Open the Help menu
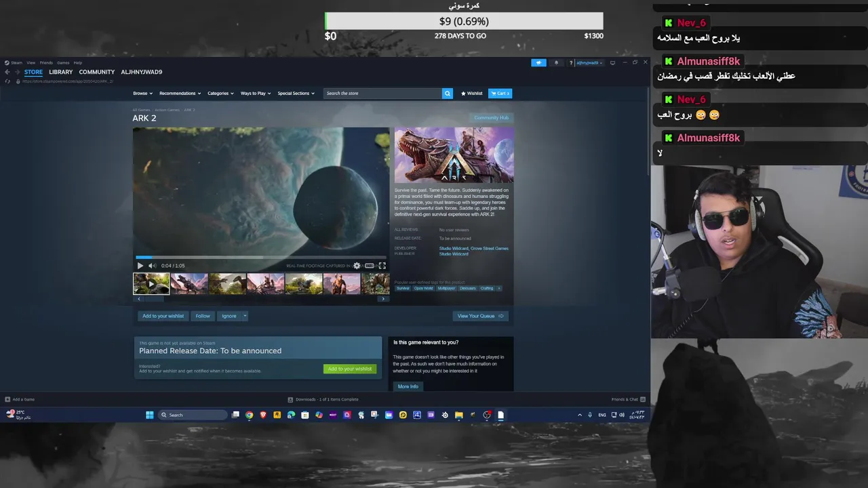This screenshot has width=868, height=488. tap(78, 63)
